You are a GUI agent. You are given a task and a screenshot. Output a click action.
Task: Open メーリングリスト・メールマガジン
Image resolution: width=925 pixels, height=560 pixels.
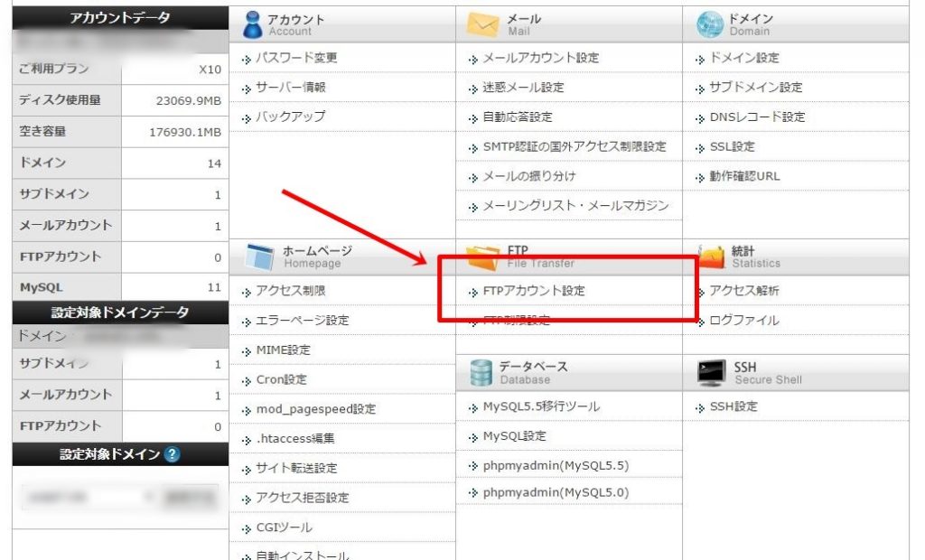click(575, 205)
